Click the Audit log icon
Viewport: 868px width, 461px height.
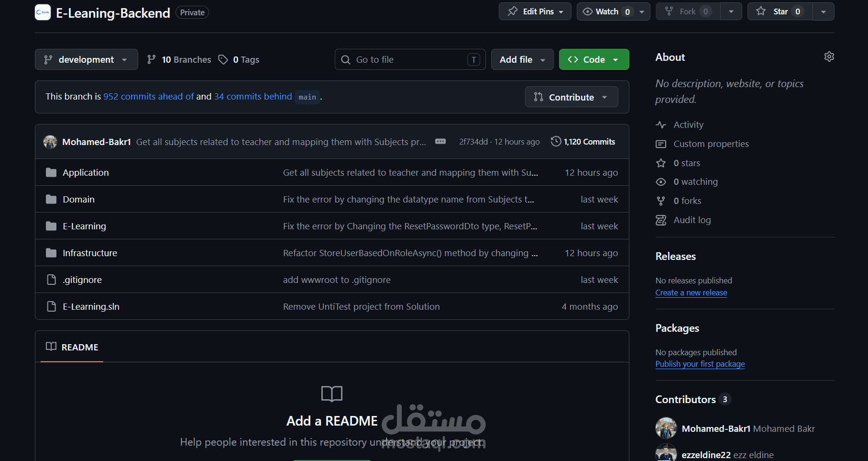[x=661, y=220]
